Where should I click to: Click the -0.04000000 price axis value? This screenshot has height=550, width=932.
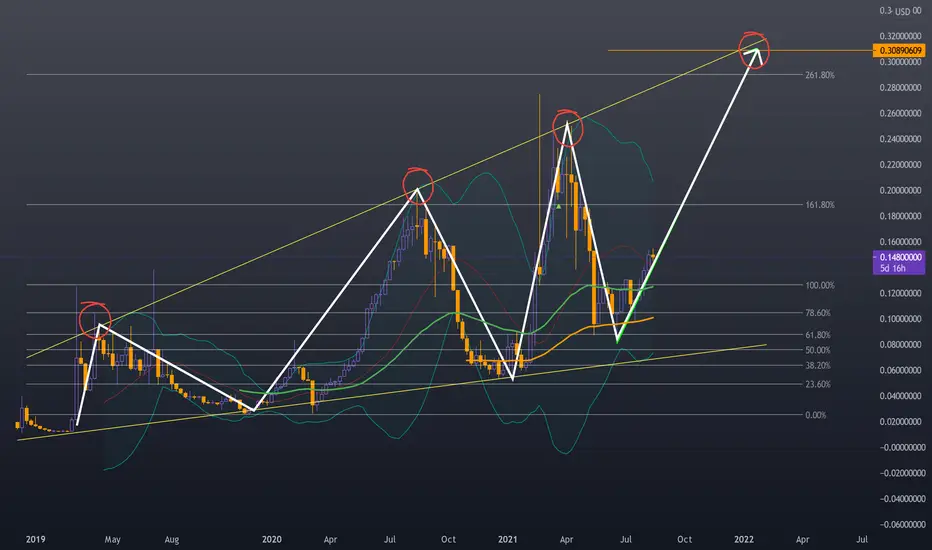point(900,498)
